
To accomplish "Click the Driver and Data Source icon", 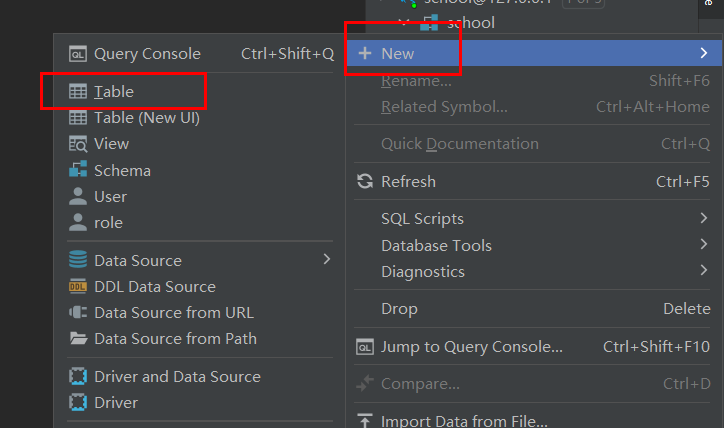I will tap(77, 377).
